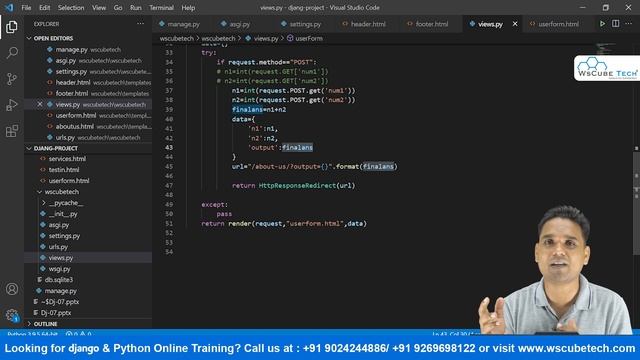Open the Search view icon

[x=12, y=53]
